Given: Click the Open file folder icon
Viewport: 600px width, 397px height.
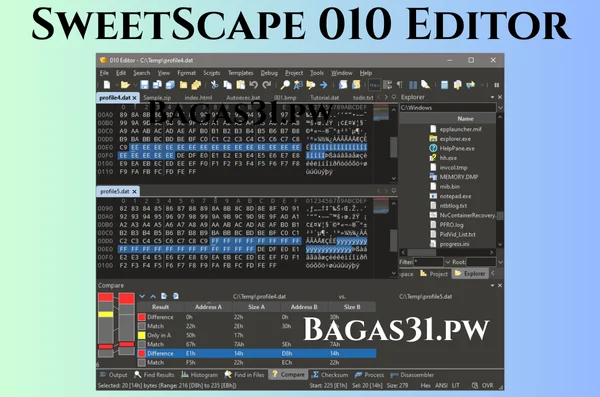Looking at the screenshot, I should pyautogui.click(x=125, y=85).
